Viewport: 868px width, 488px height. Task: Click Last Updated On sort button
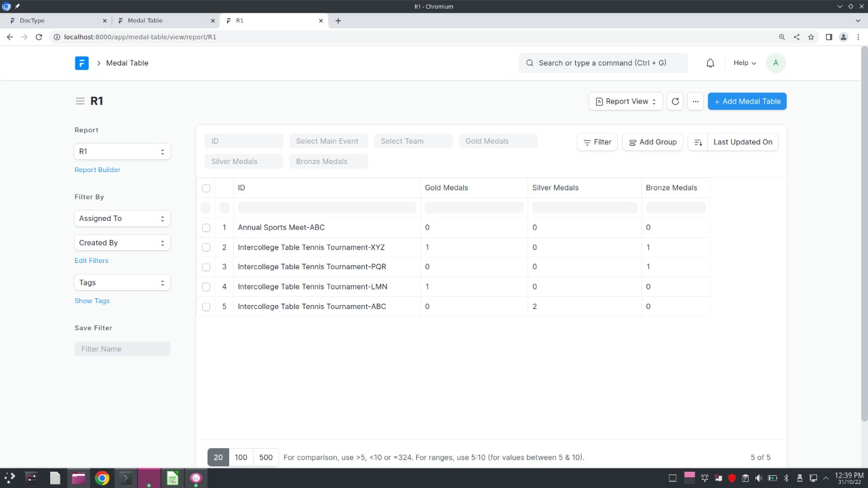tap(743, 142)
